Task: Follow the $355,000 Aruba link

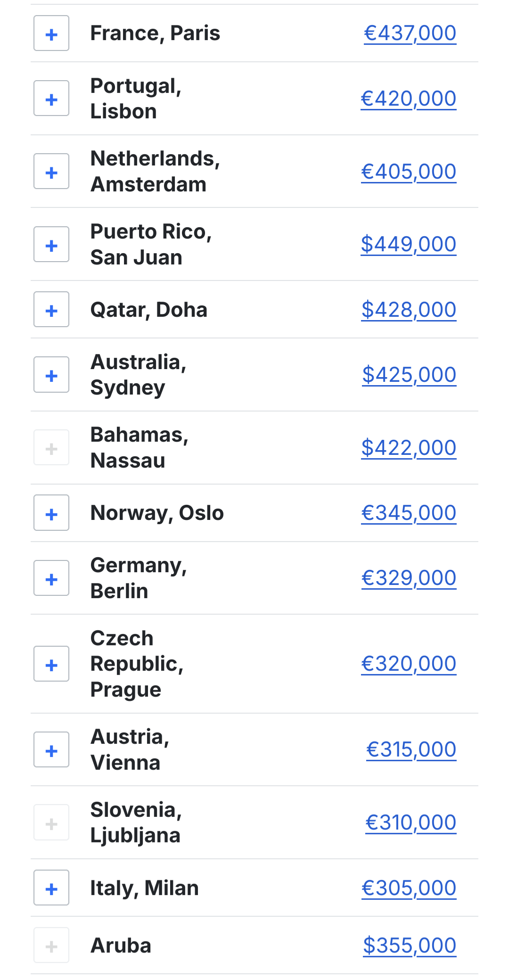Action: coord(409,946)
